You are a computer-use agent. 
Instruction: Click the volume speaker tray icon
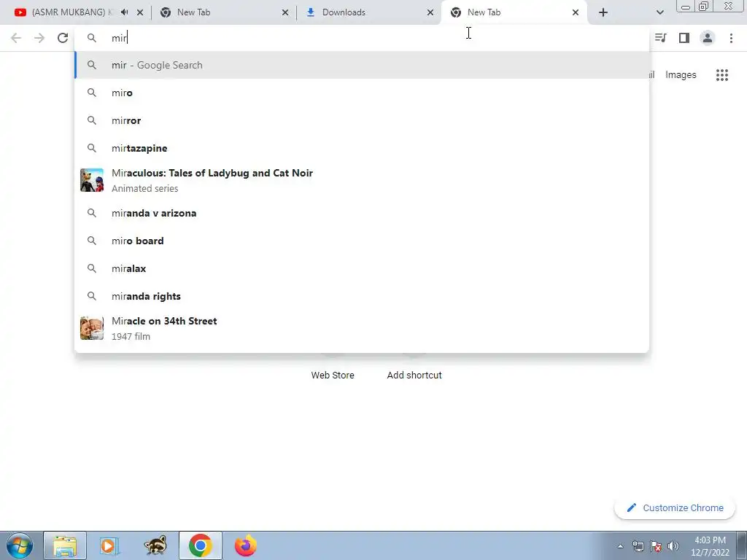673,546
